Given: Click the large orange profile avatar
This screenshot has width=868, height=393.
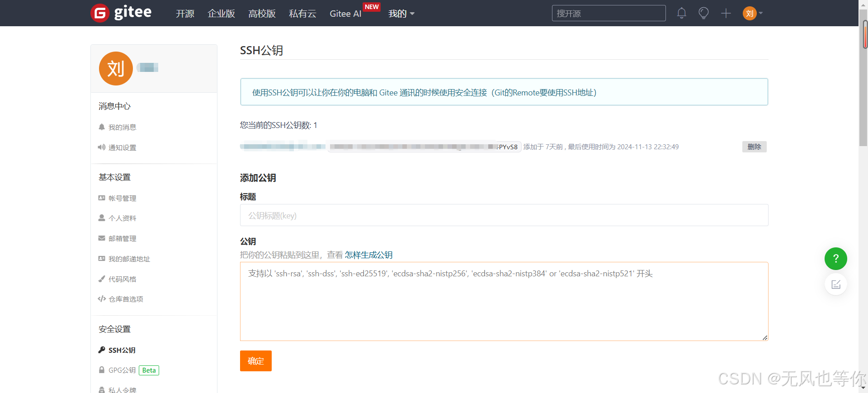Looking at the screenshot, I should 116,68.
